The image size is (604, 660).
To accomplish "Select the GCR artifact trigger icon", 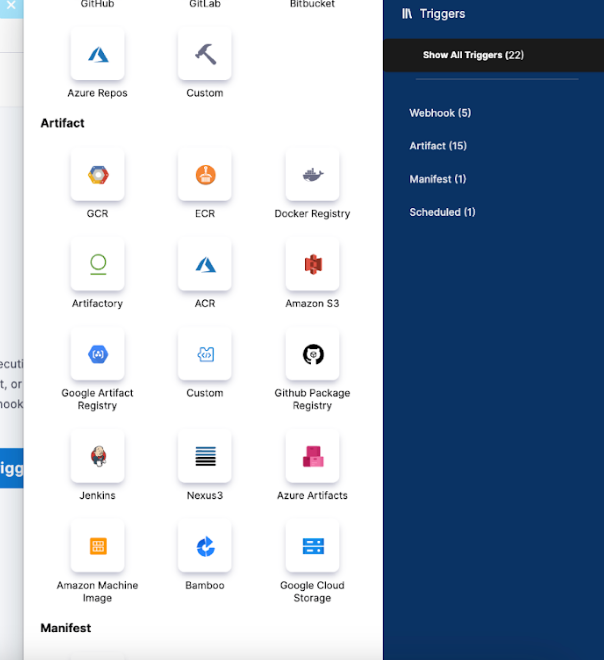I will coord(98,175).
